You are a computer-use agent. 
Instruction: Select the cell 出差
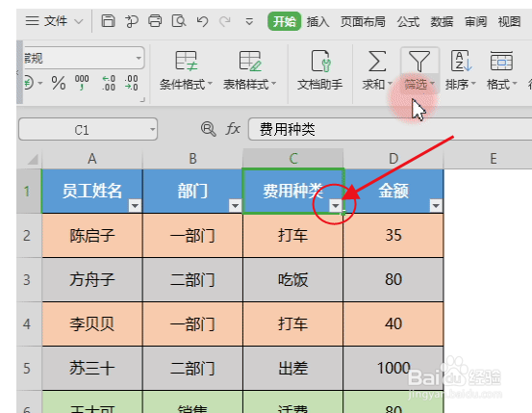click(293, 368)
